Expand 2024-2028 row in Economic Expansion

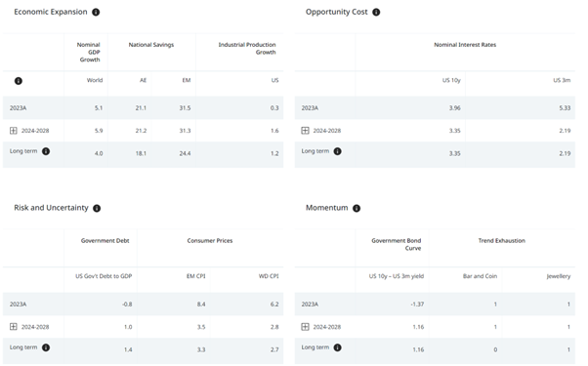(x=14, y=131)
